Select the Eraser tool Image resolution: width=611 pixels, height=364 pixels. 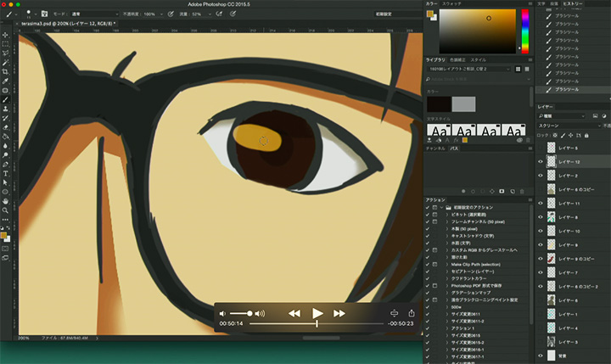click(x=5, y=127)
